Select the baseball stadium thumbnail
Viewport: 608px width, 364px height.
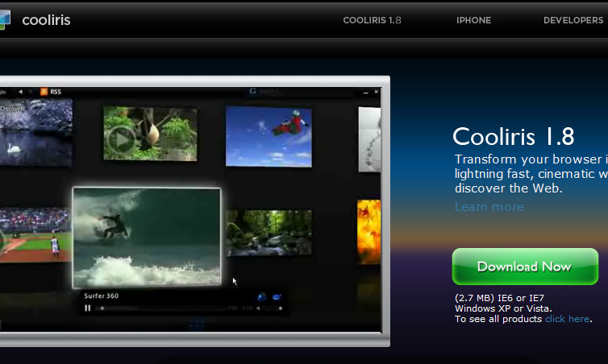[x=35, y=234]
